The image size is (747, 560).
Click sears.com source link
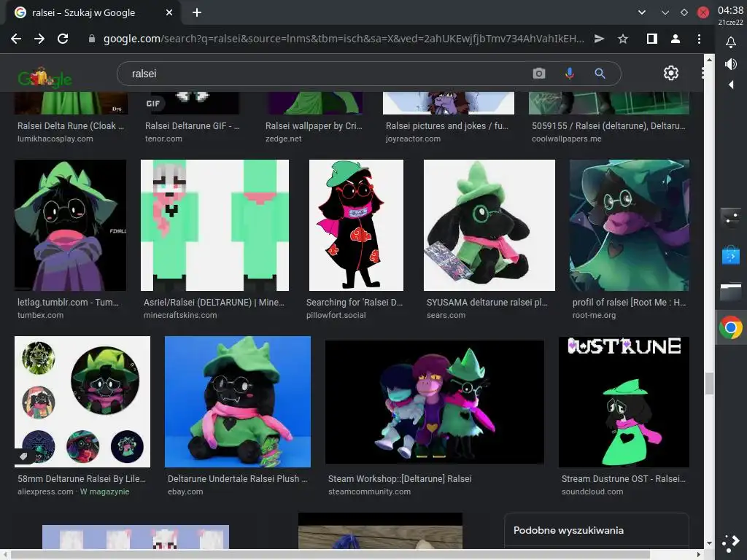[446, 315]
